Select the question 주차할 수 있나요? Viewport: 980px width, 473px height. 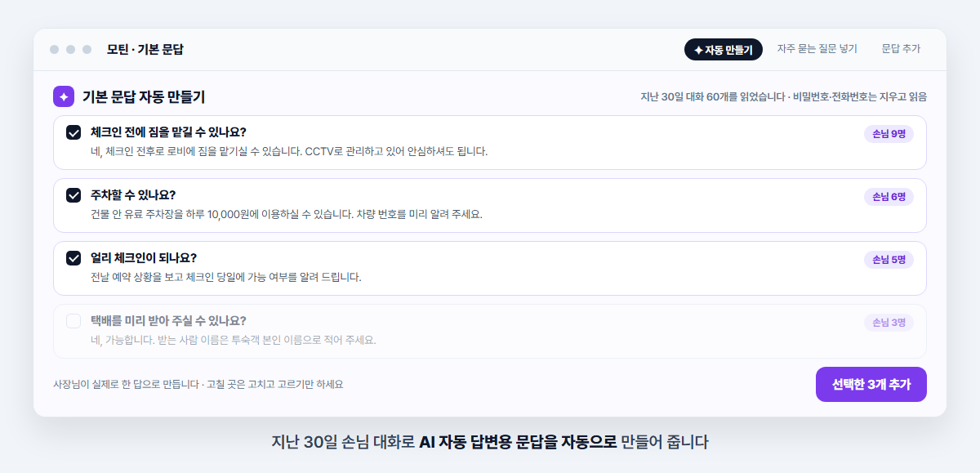point(133,195)
